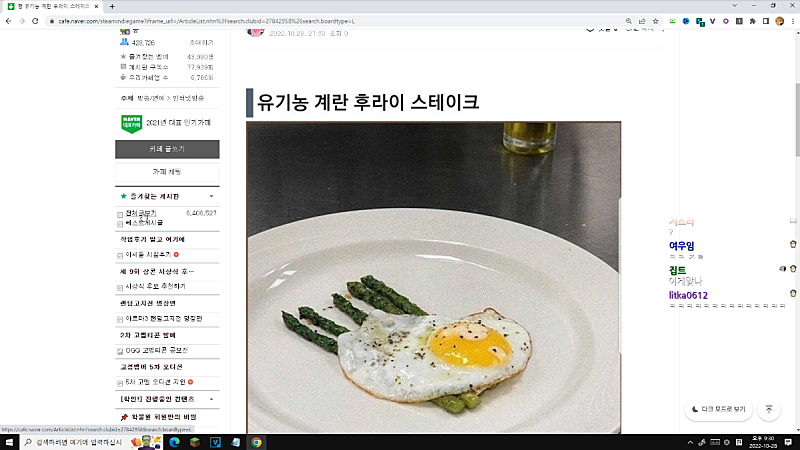Jump to top with the arrow button

tap(769, 409)
